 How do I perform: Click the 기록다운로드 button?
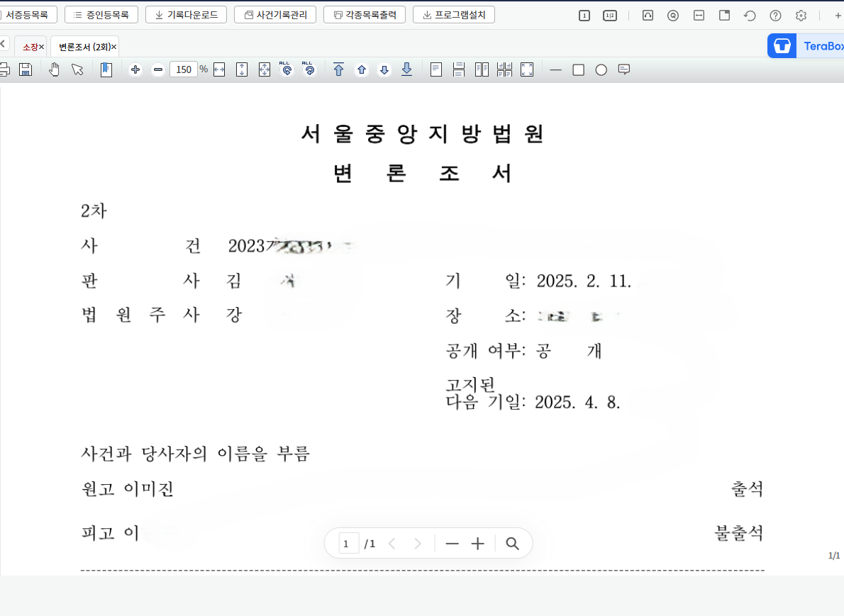point(186,14)
